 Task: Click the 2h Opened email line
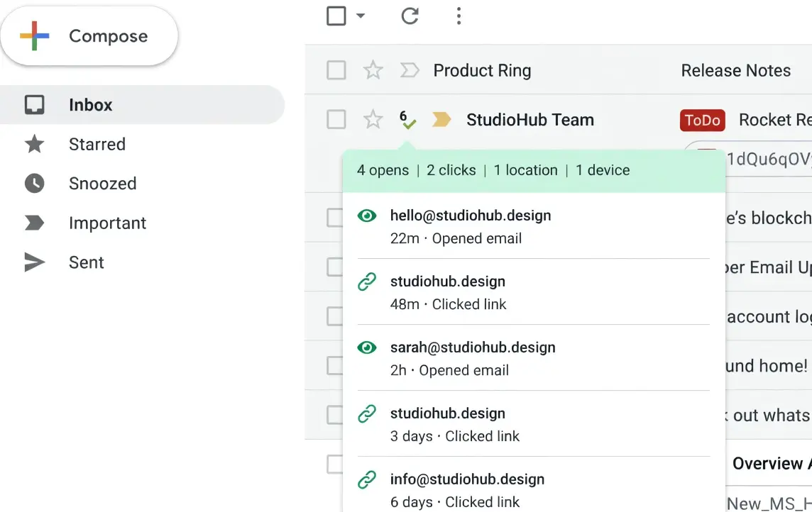(x=449, y=370)
